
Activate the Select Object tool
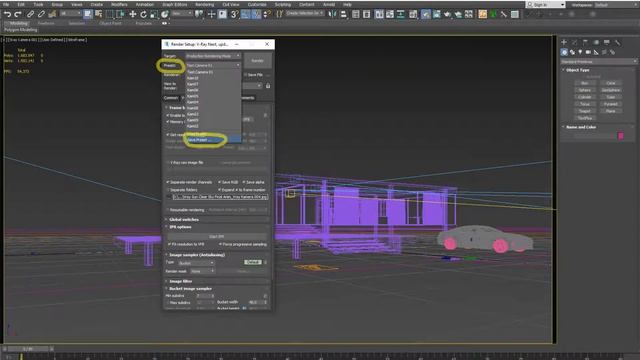[88, 14]
